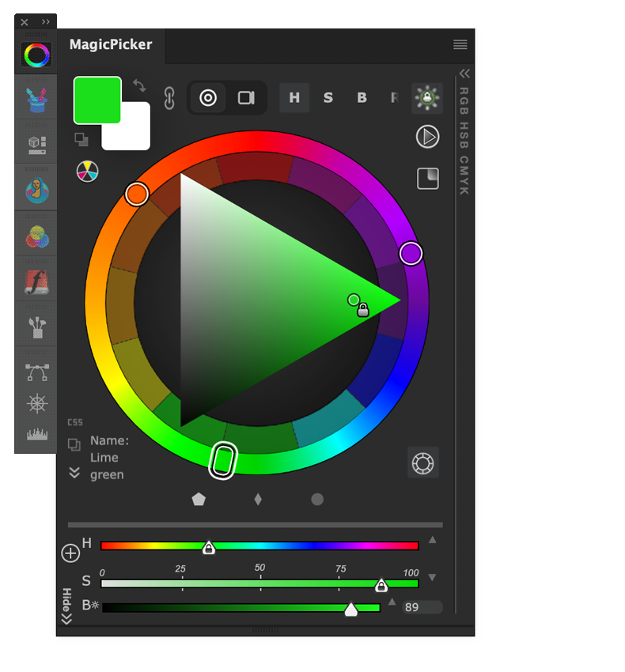Open the HSB side tab
Image resolution: width=625 pixels, height=672 pixels.
click(464, 135)
